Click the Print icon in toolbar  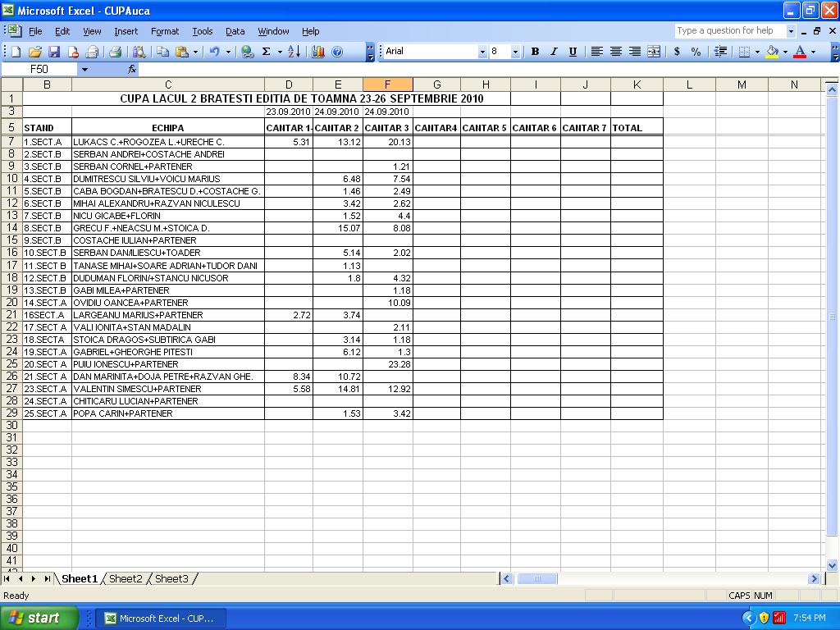115,52
